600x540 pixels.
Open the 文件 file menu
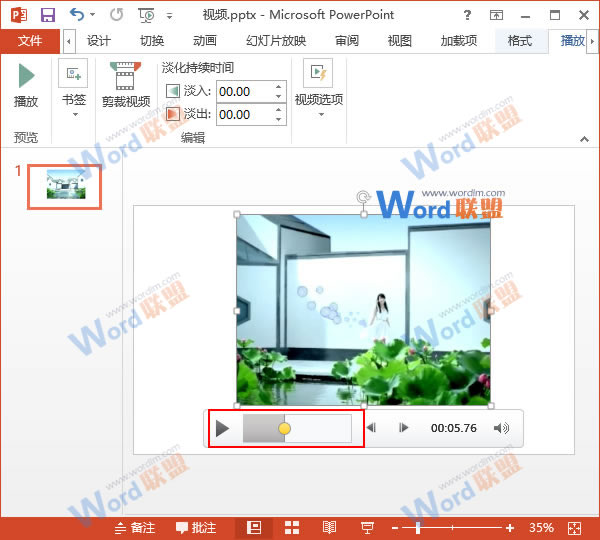(30, 41)
